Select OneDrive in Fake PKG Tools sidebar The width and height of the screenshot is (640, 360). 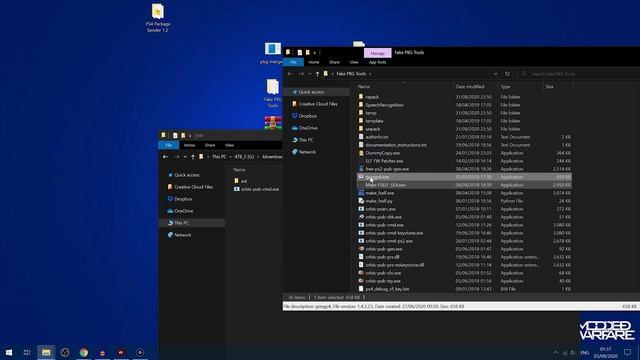(307, 128)
